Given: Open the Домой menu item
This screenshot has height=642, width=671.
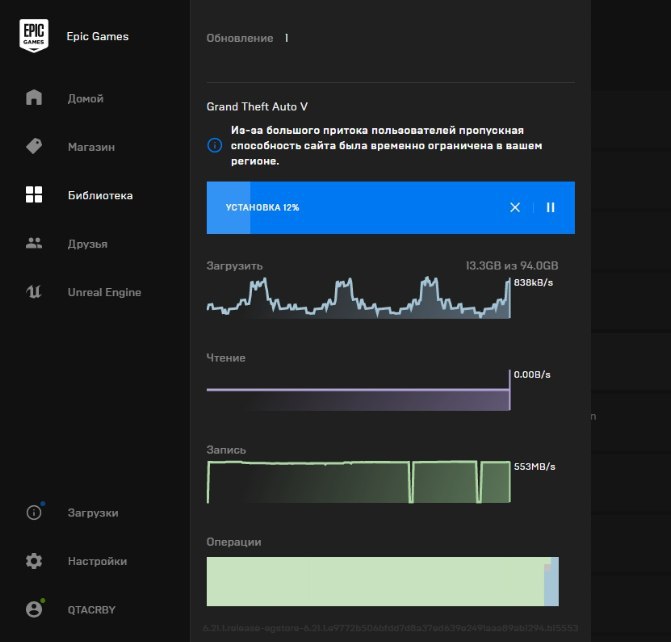Looking at the screenshot, I should pyautogui.click(x=86, y=98).
